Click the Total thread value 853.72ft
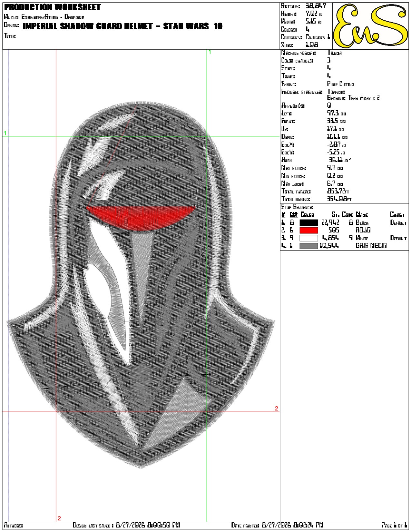 pos(338,191)
